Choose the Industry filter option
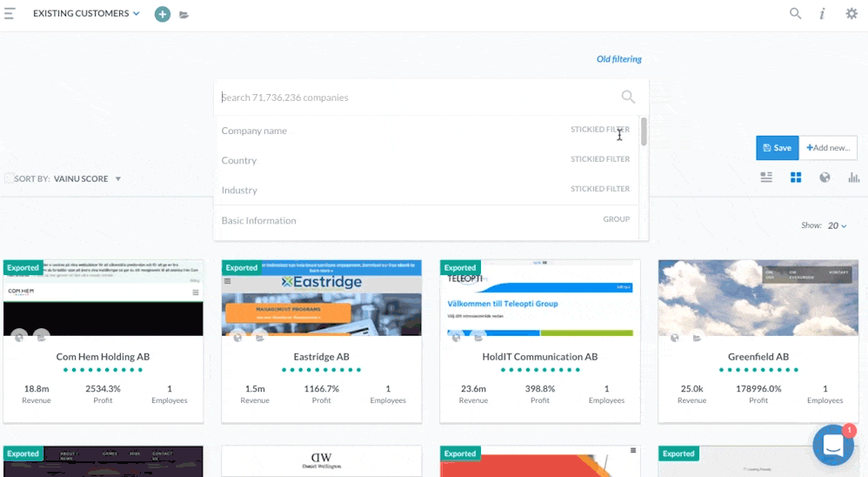 239,190
